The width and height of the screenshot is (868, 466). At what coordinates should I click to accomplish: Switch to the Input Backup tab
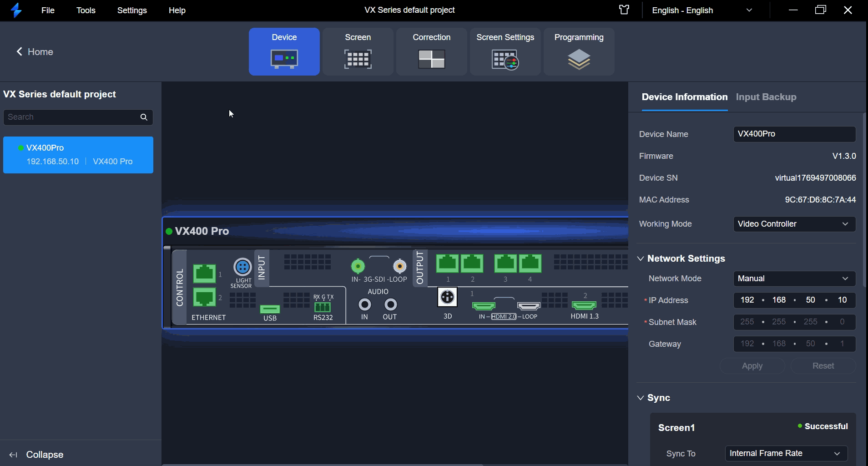pyautogui.click(x=766, y=97)
